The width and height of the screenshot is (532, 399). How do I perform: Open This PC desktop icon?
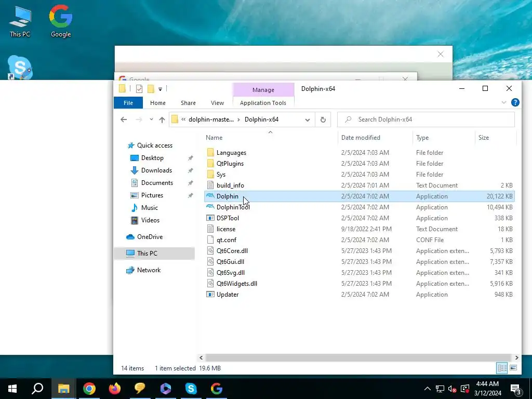[20, 21]
